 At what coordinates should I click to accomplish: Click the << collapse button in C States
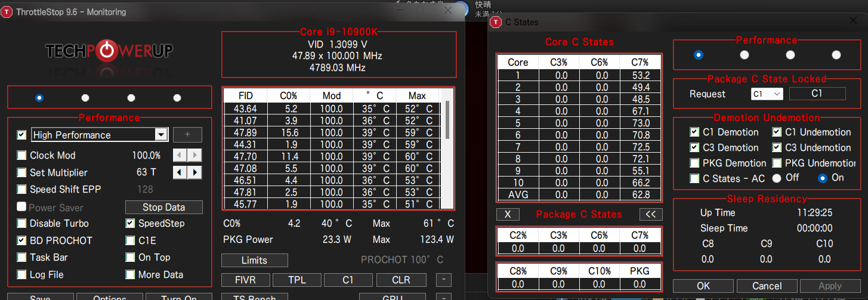click(x=651, y=214)
